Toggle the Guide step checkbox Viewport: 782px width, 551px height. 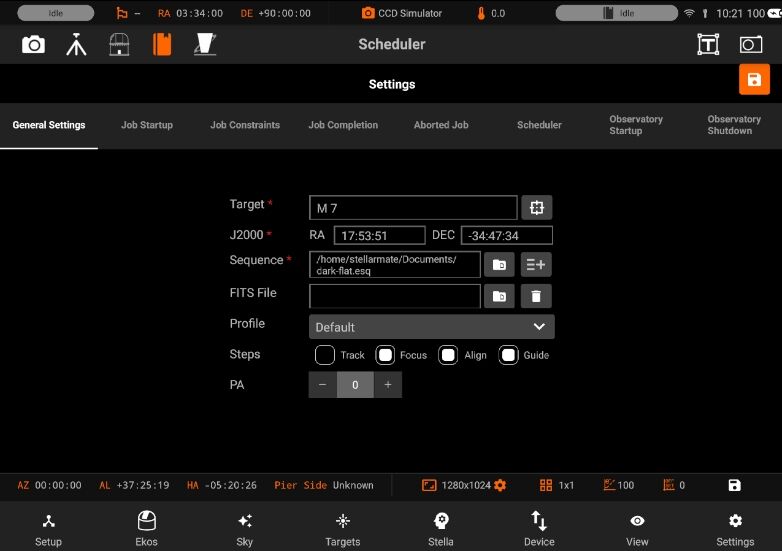(x=508, y=355)
